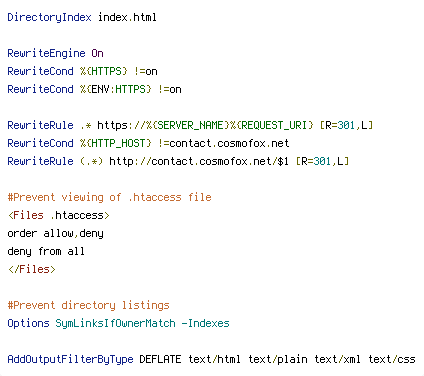Click the '%{HTTPS}' condition variable
The image size is (424, 376).
(x=104, y=71)
